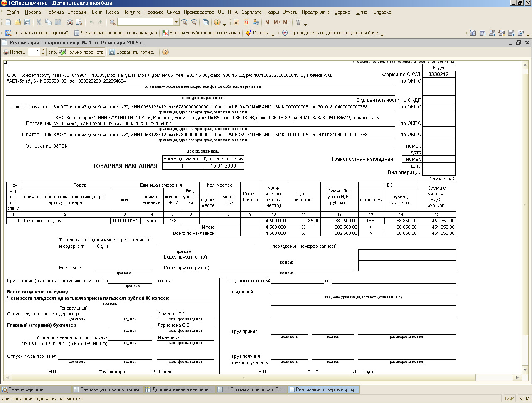Screen dimensions: 532x404
Task: Click the M+ memory add icon
Action: (277, 22)
